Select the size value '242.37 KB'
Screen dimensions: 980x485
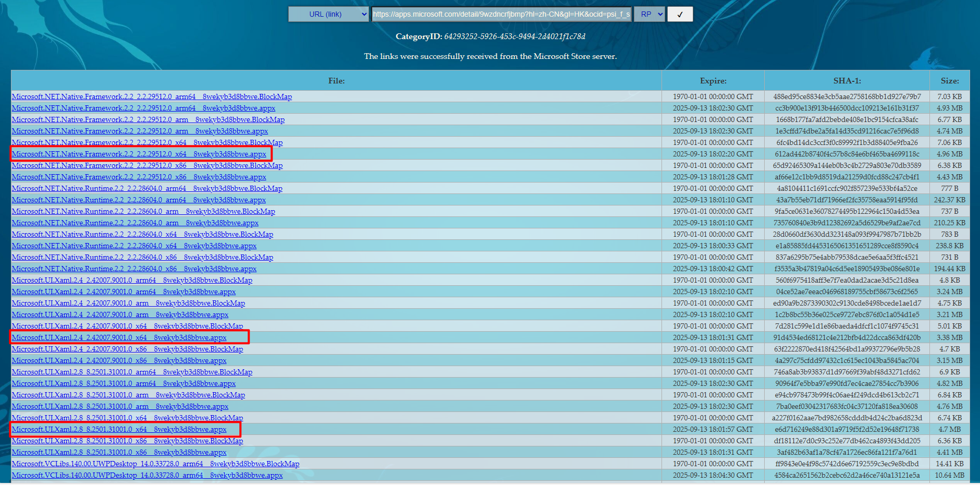pyautogui.click(x=950, y=200)
